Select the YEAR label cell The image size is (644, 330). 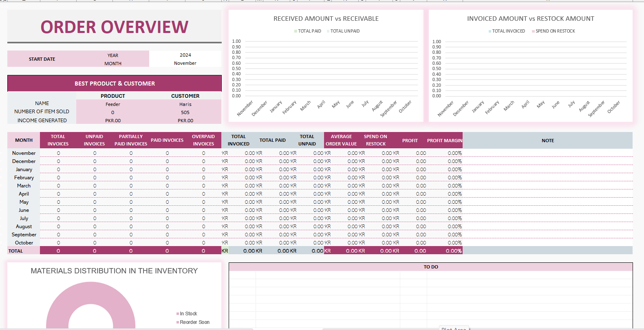113,55
